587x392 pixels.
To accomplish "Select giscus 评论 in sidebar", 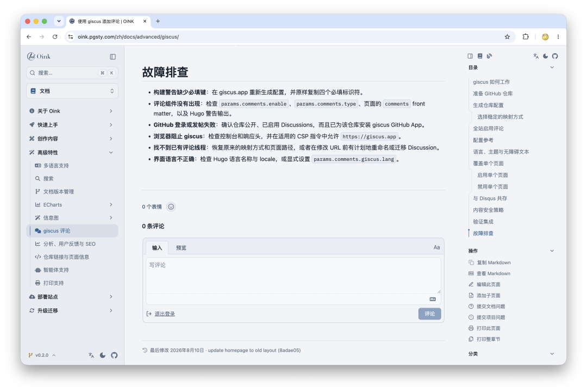I will [73, 231].
